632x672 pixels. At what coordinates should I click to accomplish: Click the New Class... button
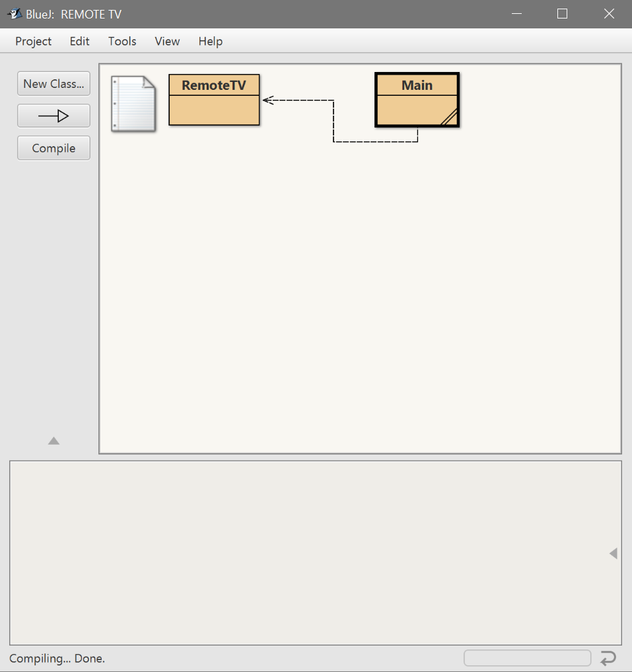click(53, 83)
